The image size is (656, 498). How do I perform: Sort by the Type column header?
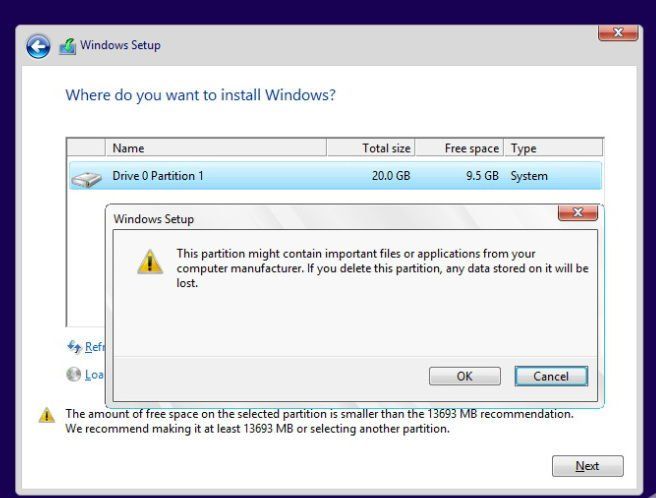coord(554,148)
